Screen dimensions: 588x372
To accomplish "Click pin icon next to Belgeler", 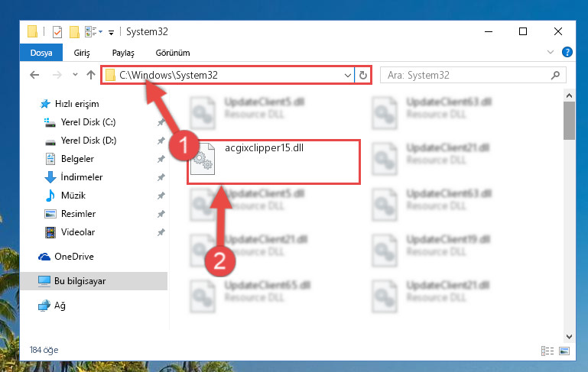I will [x=161, y=159].
